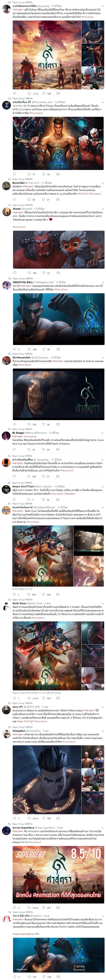Open the GossipGun profile name link
The image size is (106, 980).
point(19,731)
